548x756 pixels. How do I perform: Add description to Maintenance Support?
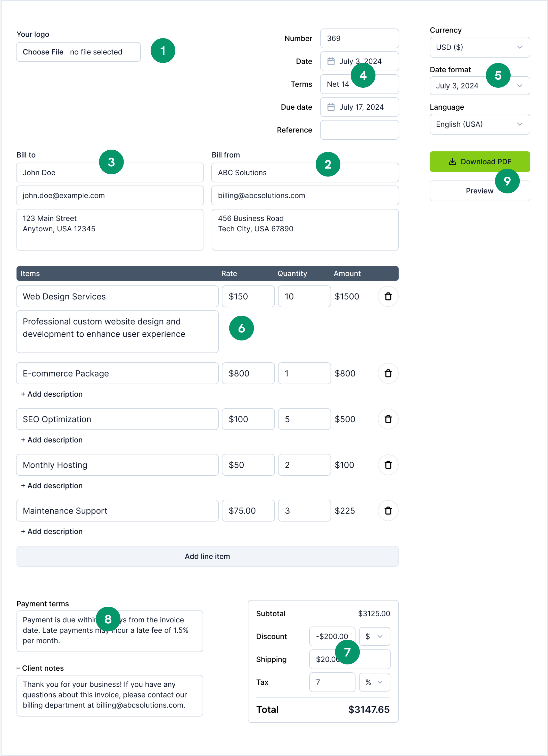click(x=52, y=531)
